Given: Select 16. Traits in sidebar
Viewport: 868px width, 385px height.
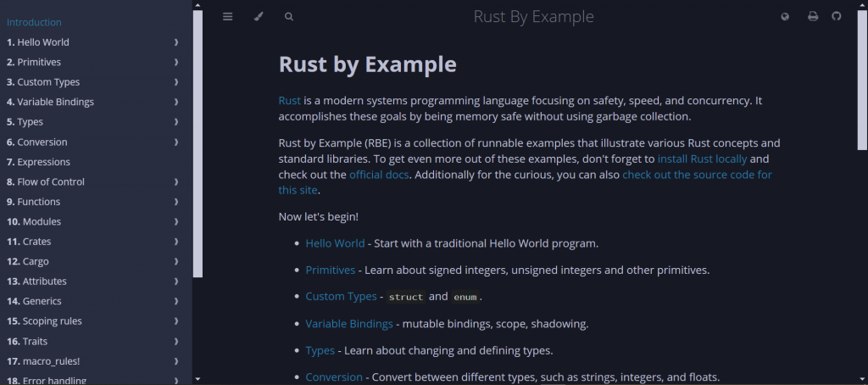Looking at the screenshot, I should [x=27, y=341].
